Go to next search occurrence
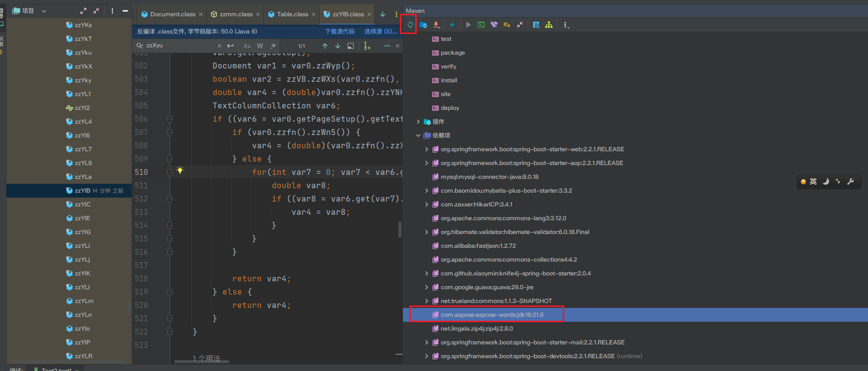868x371 pixels. click(338, 46)
